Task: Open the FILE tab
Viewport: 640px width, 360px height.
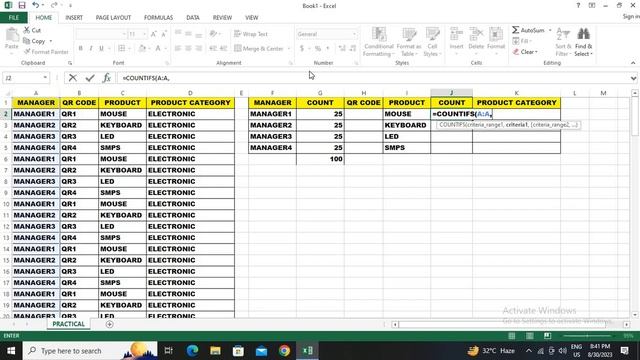Action: point(13,18)
